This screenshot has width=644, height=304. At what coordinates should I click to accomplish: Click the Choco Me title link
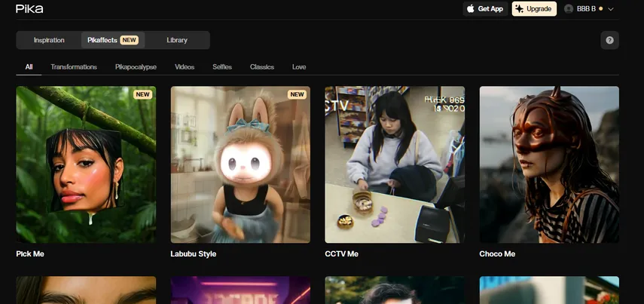[x=497, y=254]
